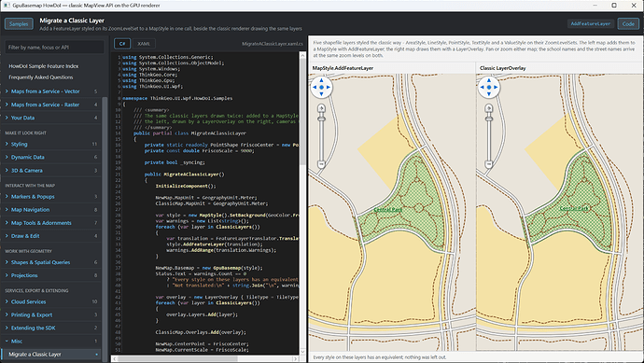This screenshot has height=363, width=644.
Task: Expand the Markers & Popups category
Action: point(51,196)
